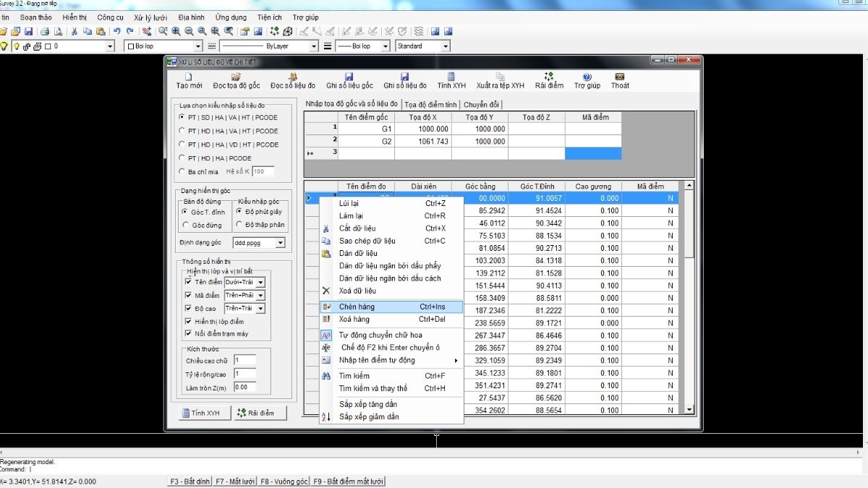Click the measurement table scrollbar down arrow

689,410
